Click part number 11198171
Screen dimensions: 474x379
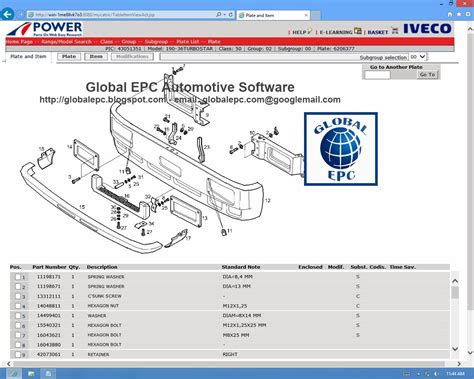[x=49, y=277]
